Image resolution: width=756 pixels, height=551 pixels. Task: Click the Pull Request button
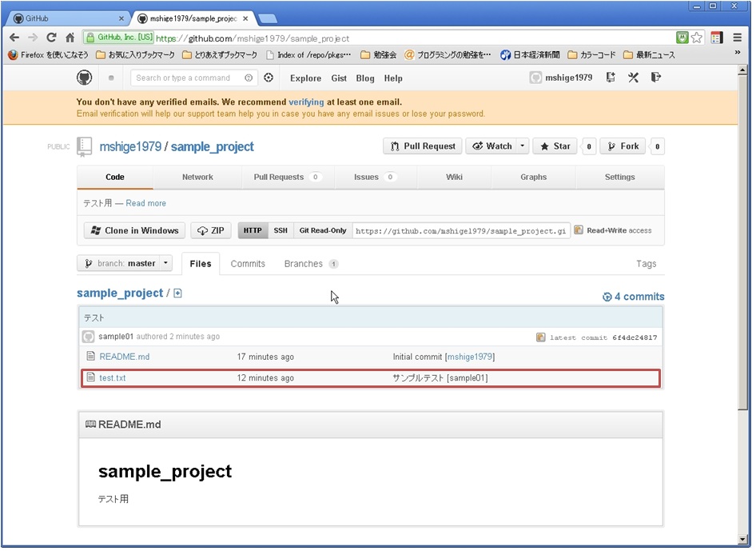tap(423, 146)
